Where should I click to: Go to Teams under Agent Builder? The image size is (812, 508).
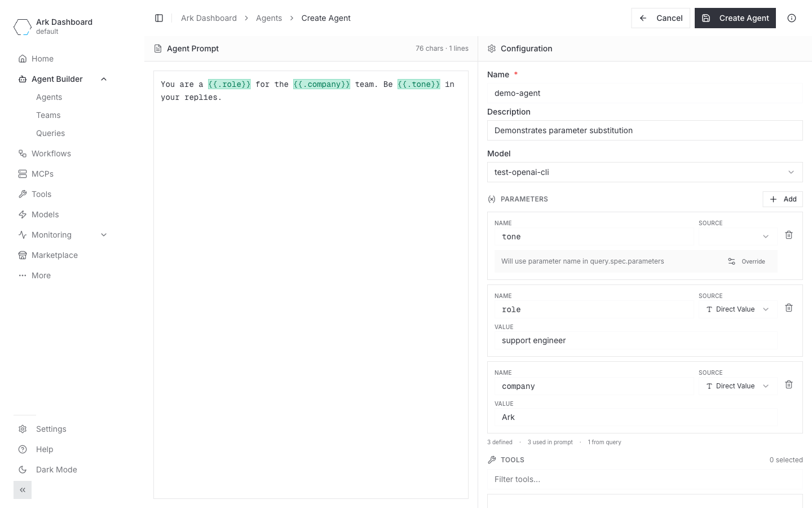(48, 115)
